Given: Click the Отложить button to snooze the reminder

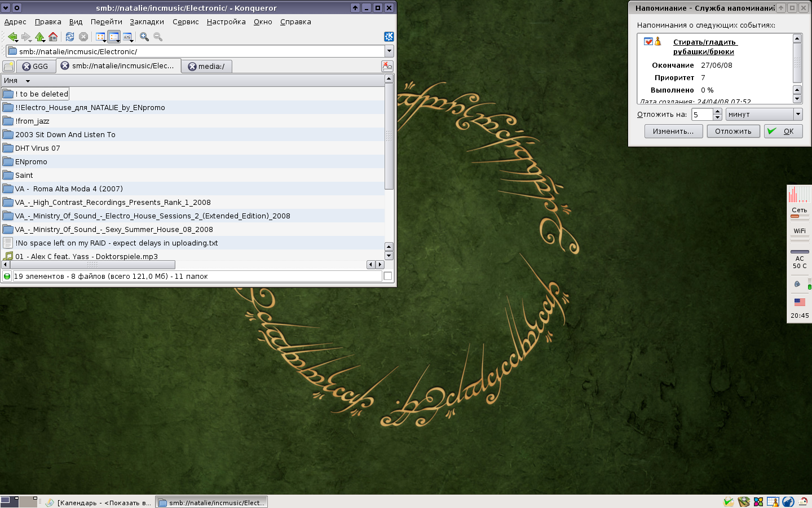Looking at the screenshot, I should coord(733,132).
